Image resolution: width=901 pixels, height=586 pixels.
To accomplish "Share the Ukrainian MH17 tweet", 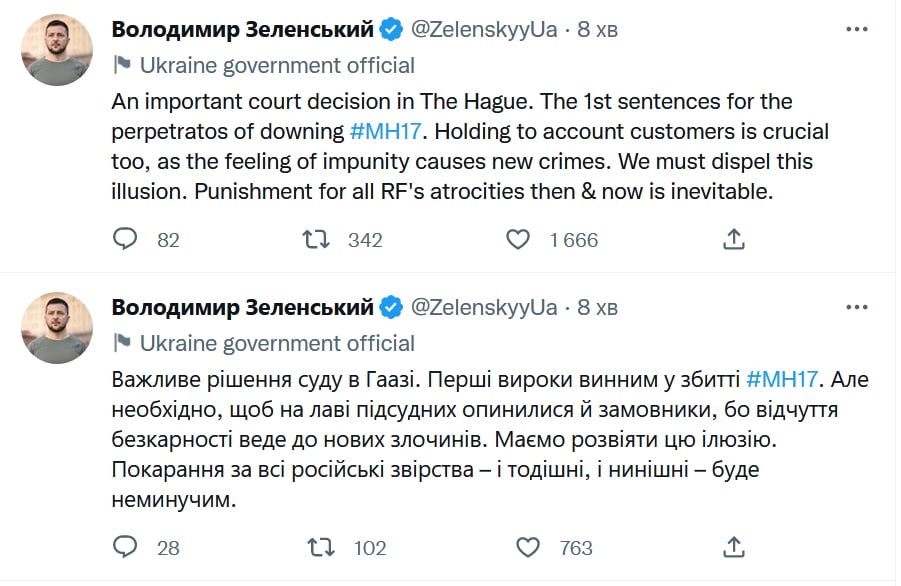I will click(733, 547).
